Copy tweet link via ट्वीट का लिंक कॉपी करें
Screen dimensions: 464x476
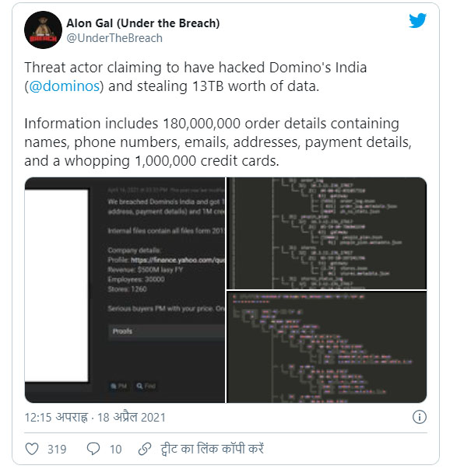(x=212, y=449)
